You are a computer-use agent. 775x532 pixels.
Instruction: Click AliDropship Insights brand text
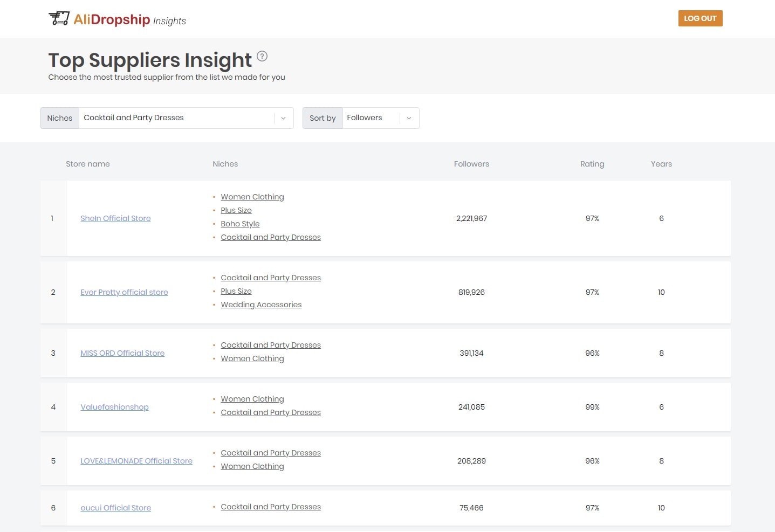(129, 20)
